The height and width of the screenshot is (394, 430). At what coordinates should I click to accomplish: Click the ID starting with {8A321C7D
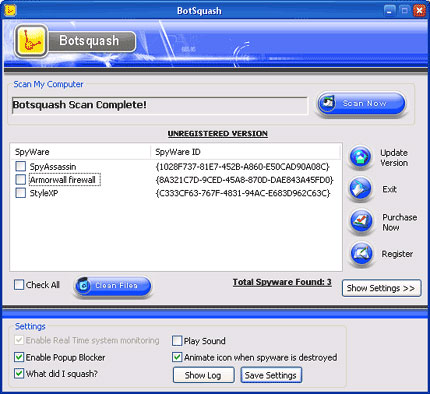[244, 180]
